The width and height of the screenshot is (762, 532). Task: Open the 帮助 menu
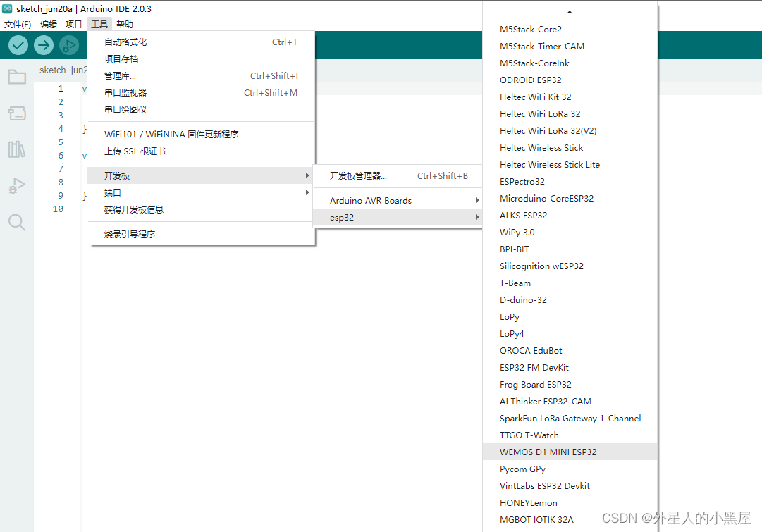[125, 24]
